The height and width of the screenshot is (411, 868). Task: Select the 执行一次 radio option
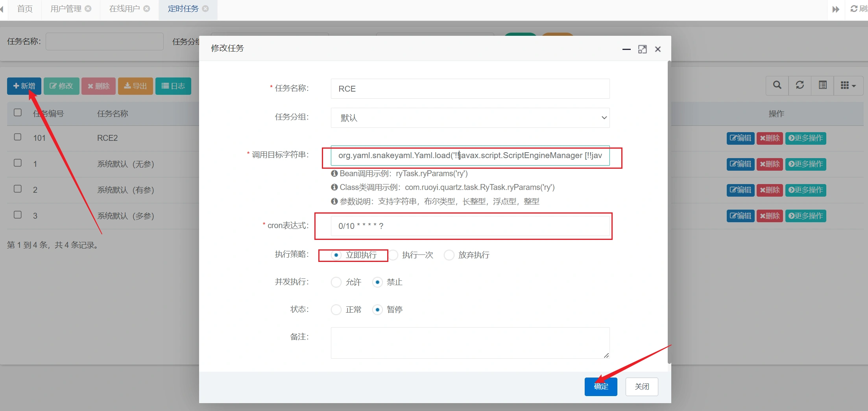(x=393, y=255)
